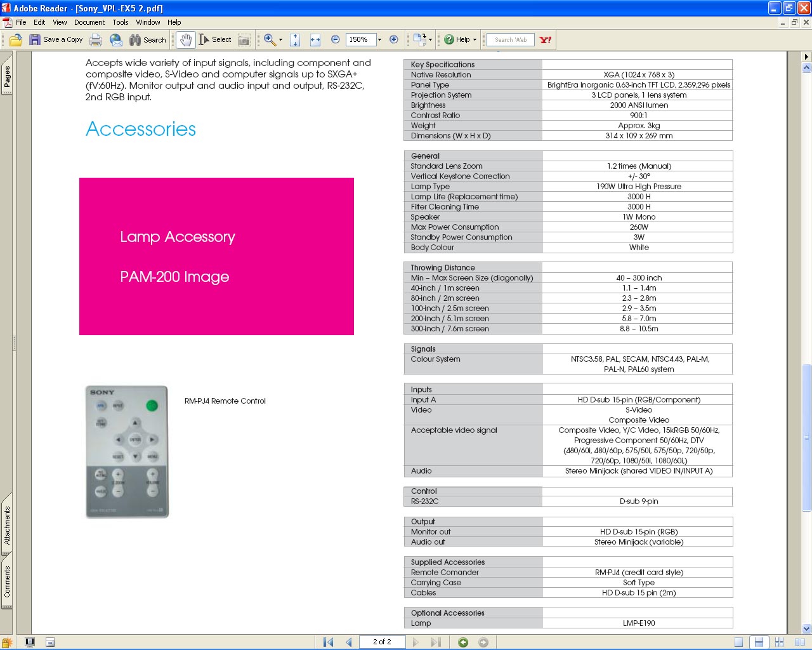
Task: Click the Fit Width icon
Action: 315,40
